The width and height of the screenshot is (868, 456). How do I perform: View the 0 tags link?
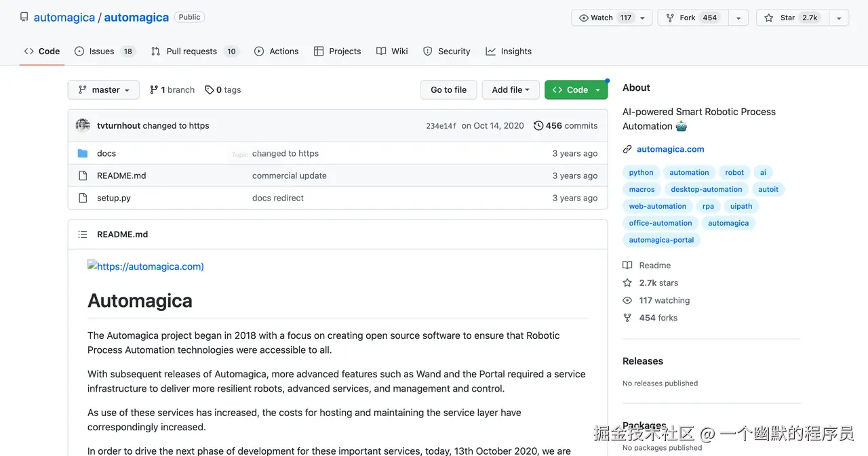click(x=223, y=89)
